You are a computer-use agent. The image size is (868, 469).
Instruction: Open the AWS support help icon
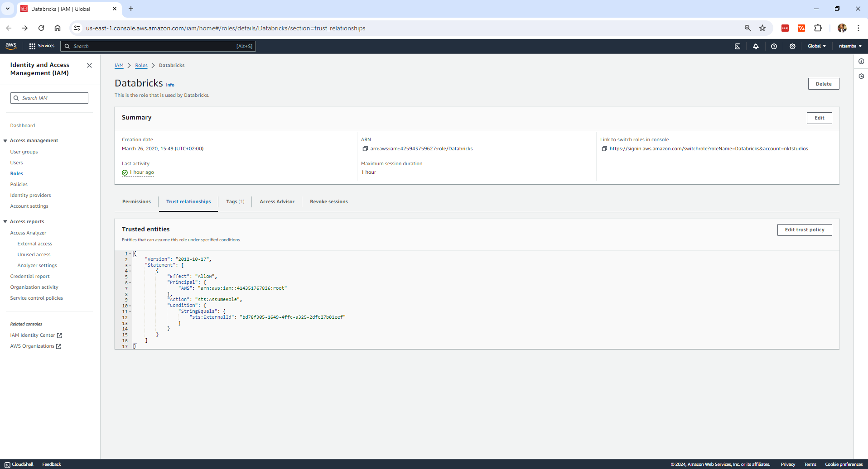[774, 46]
